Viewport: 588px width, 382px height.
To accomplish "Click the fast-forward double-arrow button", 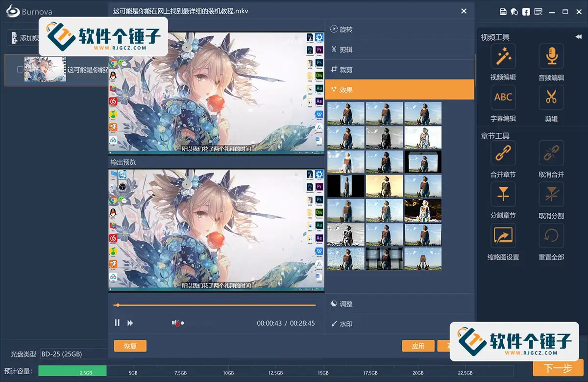I will coord(130,323).
